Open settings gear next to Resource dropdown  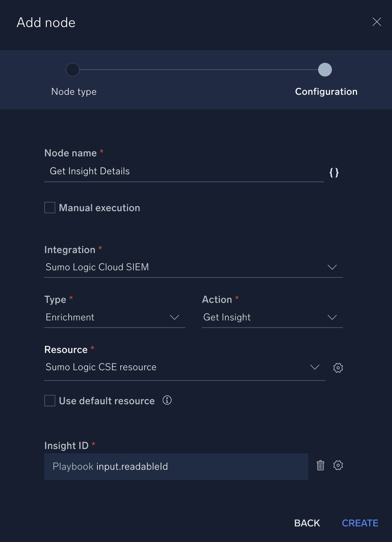[338, 367]
